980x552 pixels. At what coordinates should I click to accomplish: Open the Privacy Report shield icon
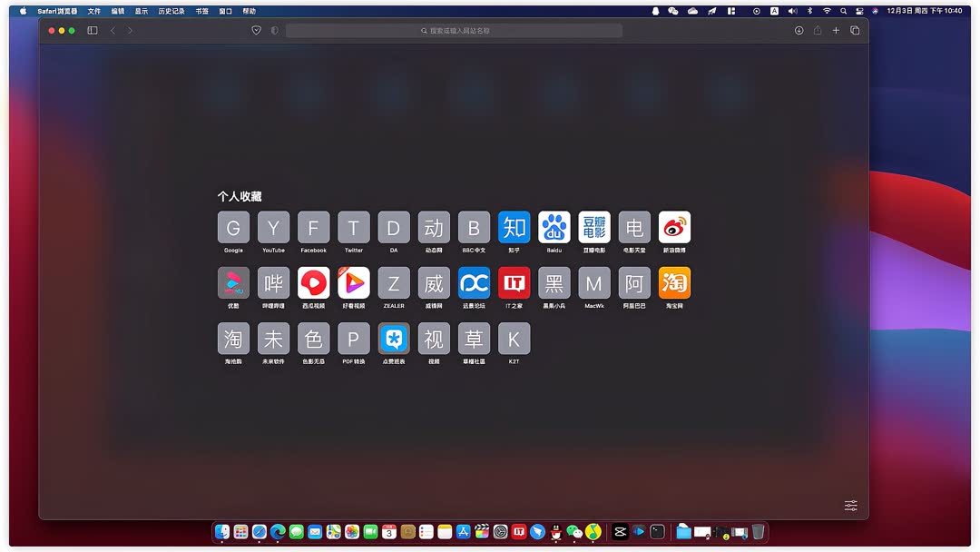(x=257, y=30)
